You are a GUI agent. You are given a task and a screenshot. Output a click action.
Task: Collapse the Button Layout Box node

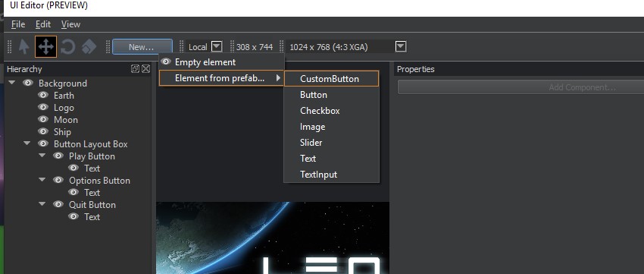[27, 143]
